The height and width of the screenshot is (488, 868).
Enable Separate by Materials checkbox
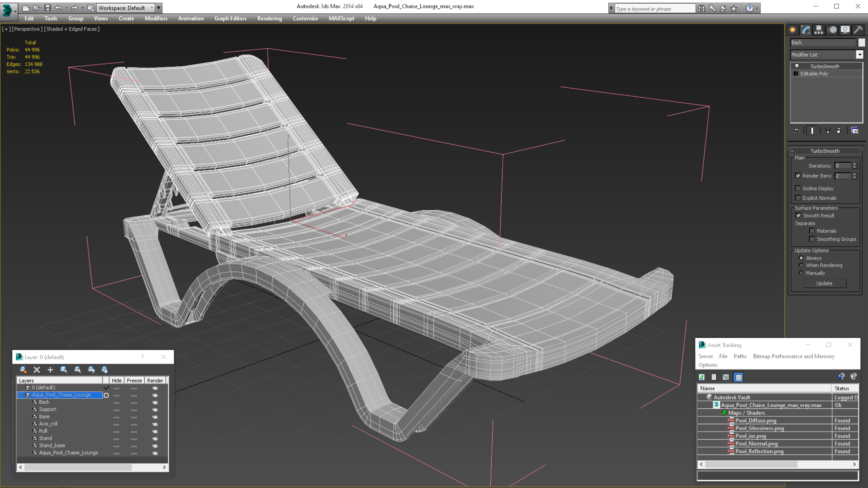pyautogui.click(x=812, y=231)
